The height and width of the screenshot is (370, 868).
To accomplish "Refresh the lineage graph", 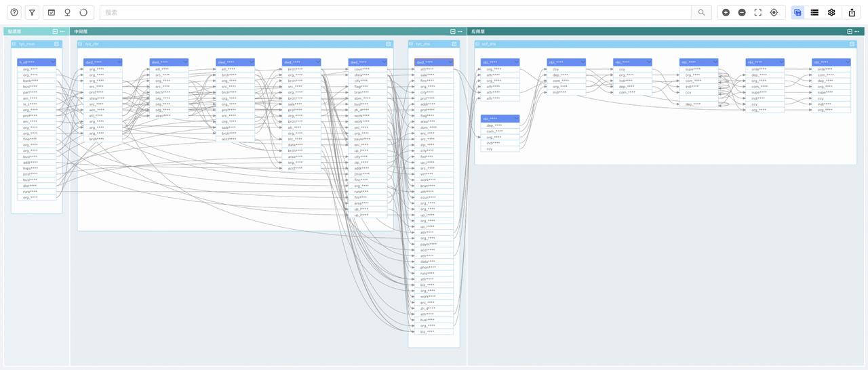I will 83,12.
